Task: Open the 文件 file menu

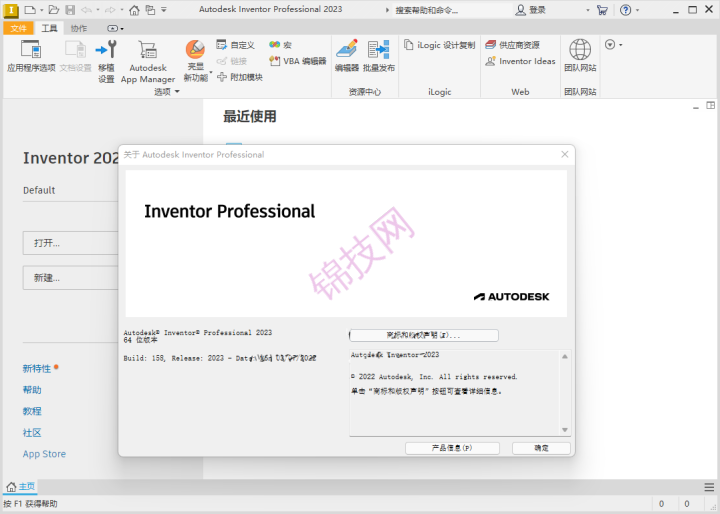Action: click(18, 28)
